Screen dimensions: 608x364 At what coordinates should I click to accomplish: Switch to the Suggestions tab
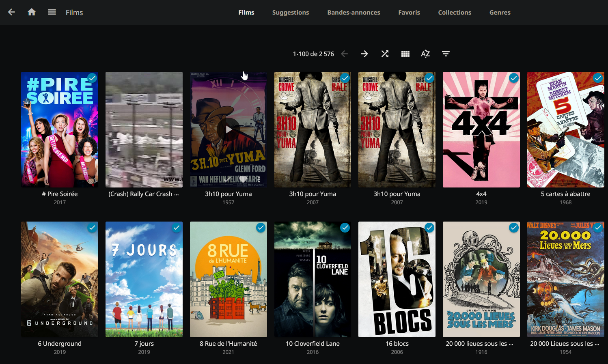click(x=291, y=13)
